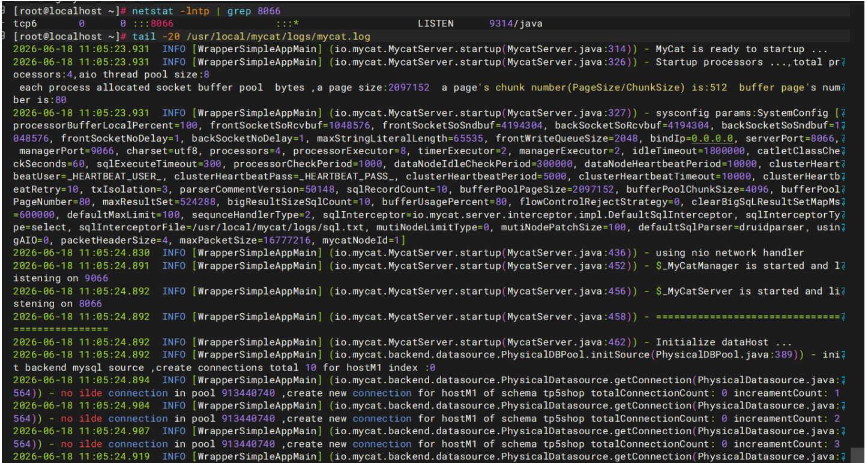
Task: Click 'processorCheckPeriod=1000' parameter
Action: [308, 164]
